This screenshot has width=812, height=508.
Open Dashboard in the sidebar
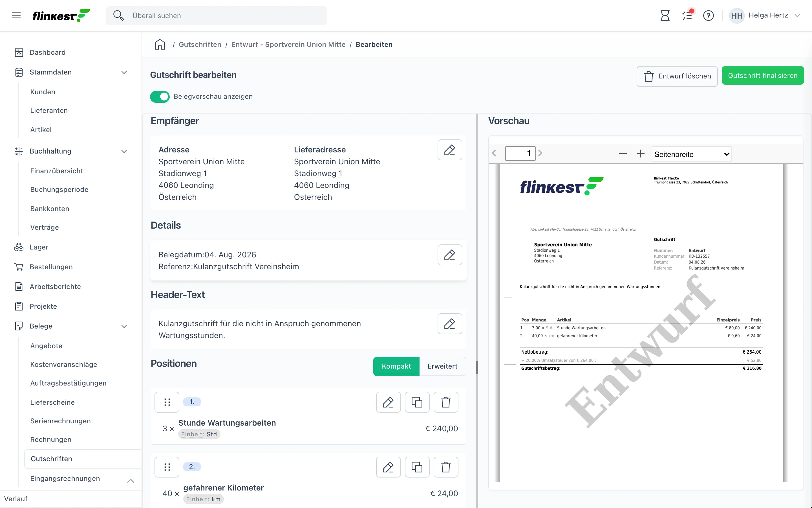coord(47,52)
